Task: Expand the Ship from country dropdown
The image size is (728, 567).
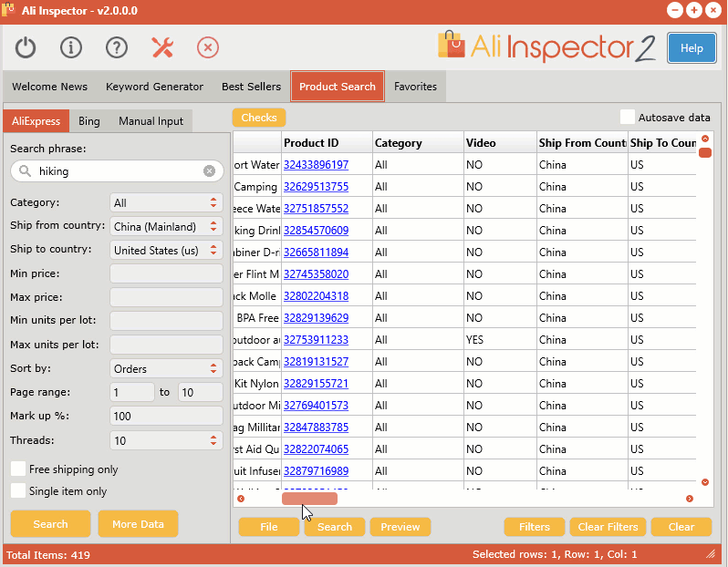Action: click(166, 226)
